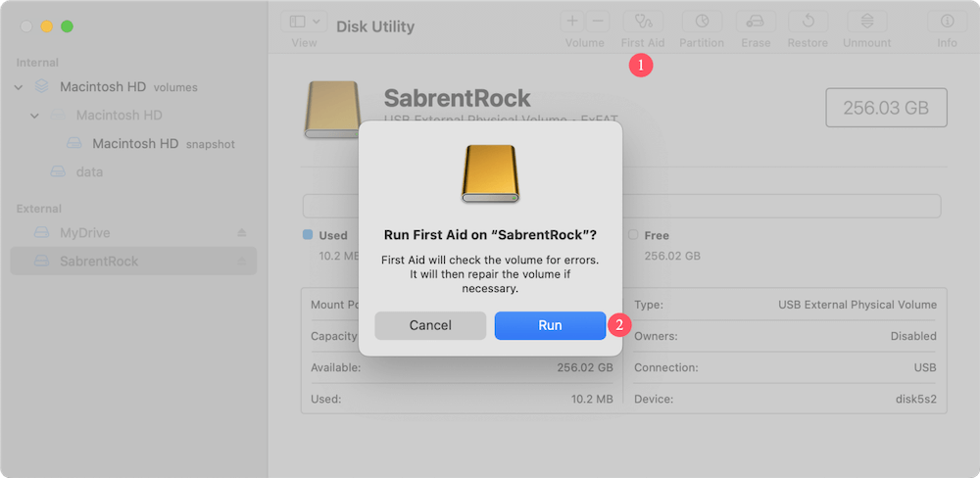Click the First Aid description text

[490, 273]
